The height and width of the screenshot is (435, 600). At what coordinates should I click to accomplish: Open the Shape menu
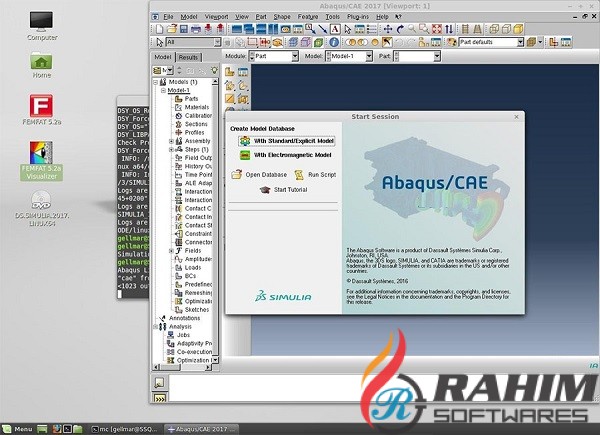point(282,17)
